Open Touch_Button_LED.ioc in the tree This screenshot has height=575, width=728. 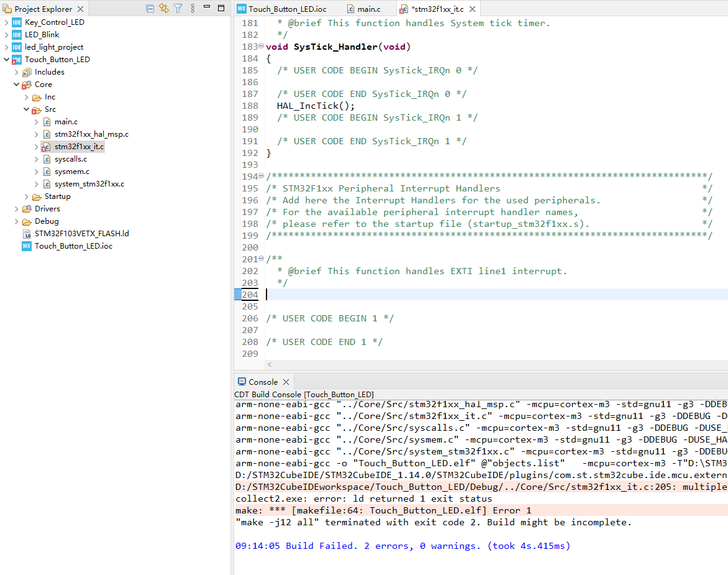click(73, 246)
